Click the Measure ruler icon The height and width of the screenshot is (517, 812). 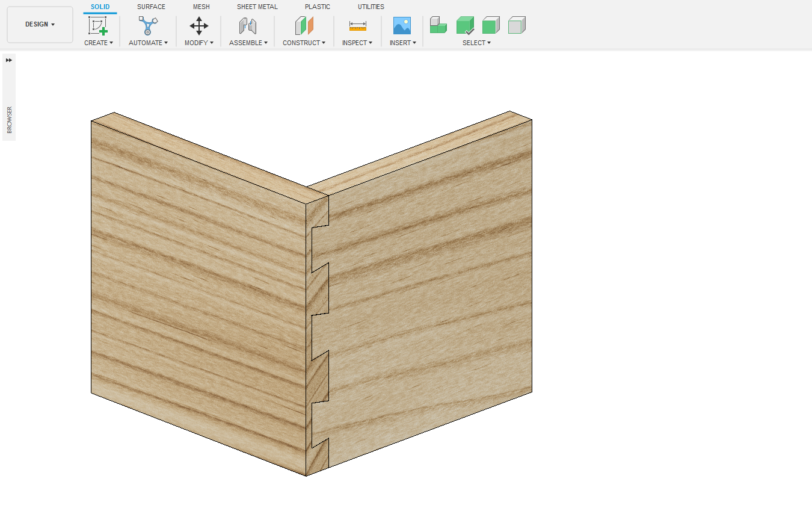(x=357, y=26)
